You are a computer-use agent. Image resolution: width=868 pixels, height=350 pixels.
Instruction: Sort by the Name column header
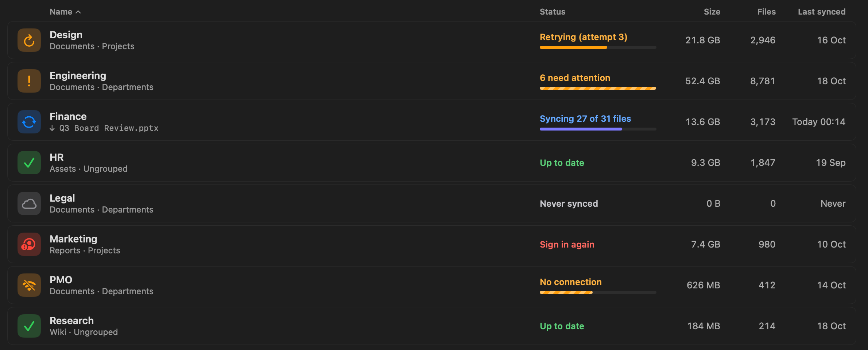click(61, 12)
